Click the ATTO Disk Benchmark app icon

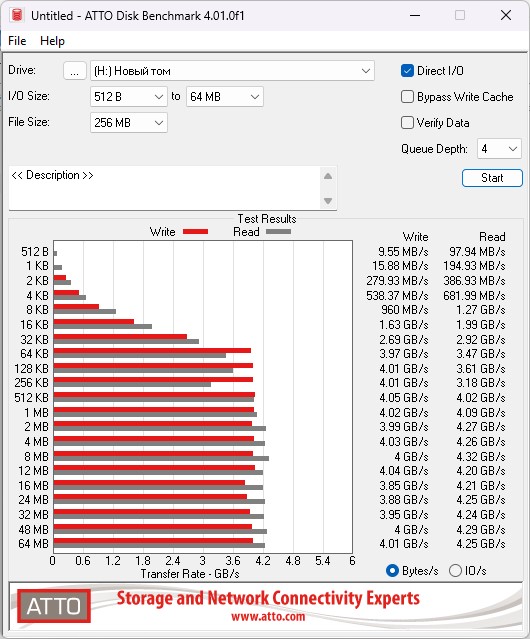point(18,15)
